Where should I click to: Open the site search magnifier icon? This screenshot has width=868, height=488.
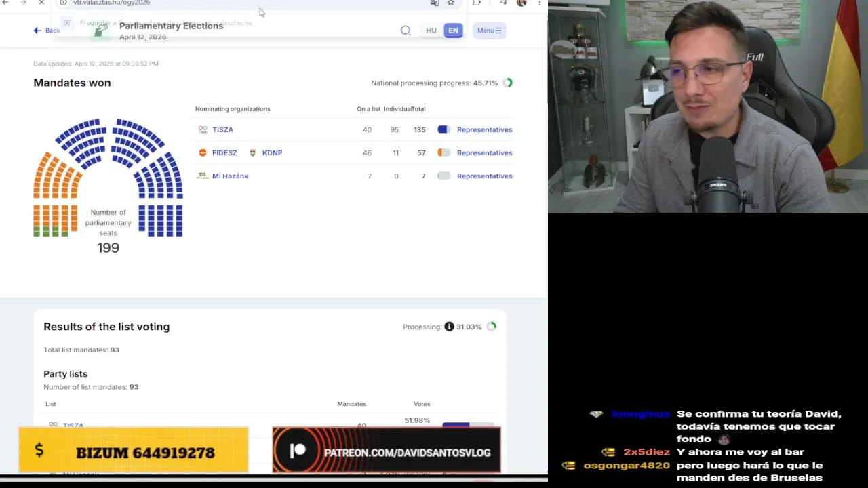pyautogui.click(x=406, y=30)
